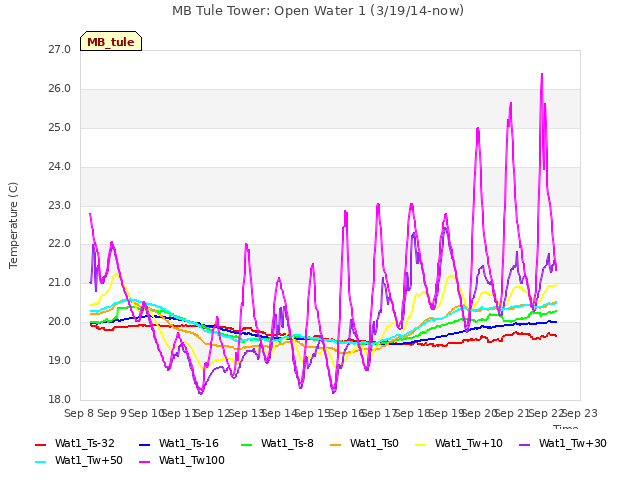Click the 23.0 y-axis tick label
The width and height of the screenshot is (640, 480).
[59, 205]
